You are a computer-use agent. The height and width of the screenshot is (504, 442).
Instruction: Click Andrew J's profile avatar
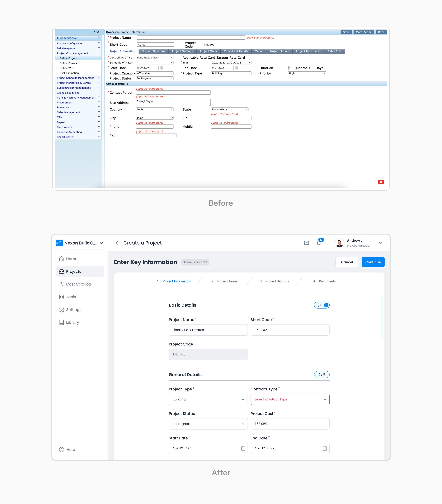point(340,243)
